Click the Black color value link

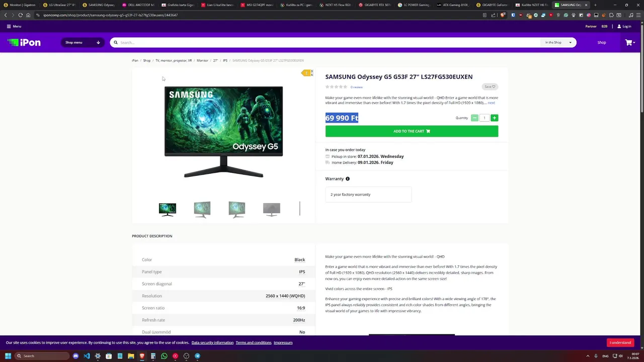point(299,260)
